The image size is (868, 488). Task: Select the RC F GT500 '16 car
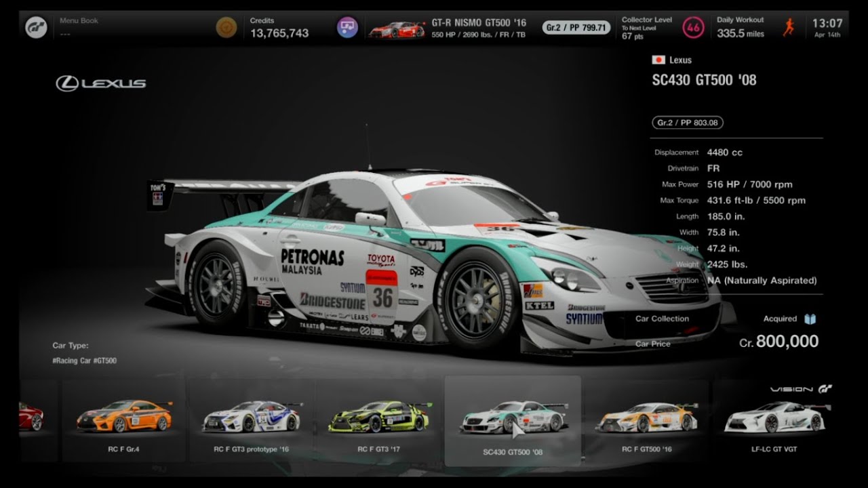(646, 420)
